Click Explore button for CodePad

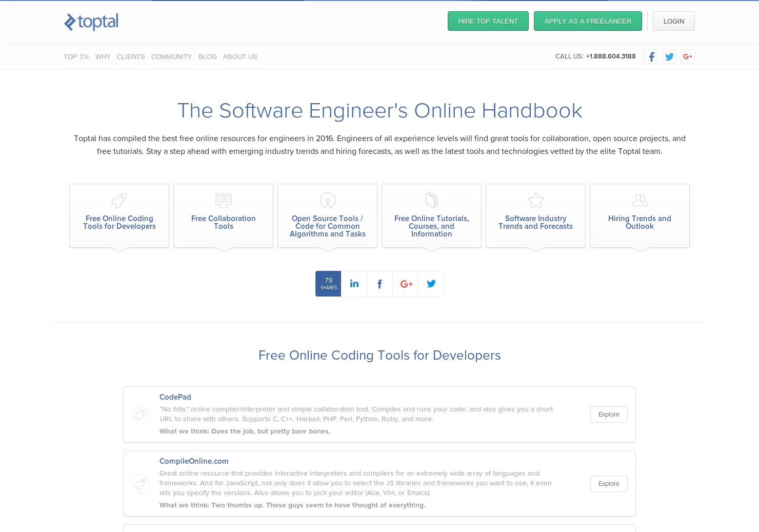(609, 415)
